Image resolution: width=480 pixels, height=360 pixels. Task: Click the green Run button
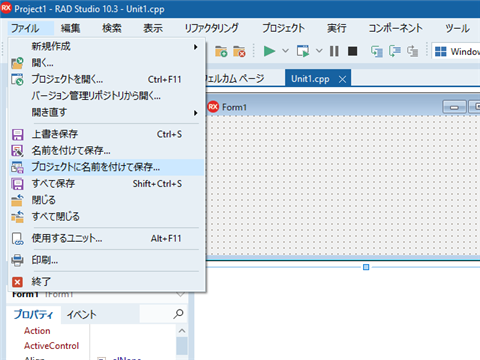[269, 51]
